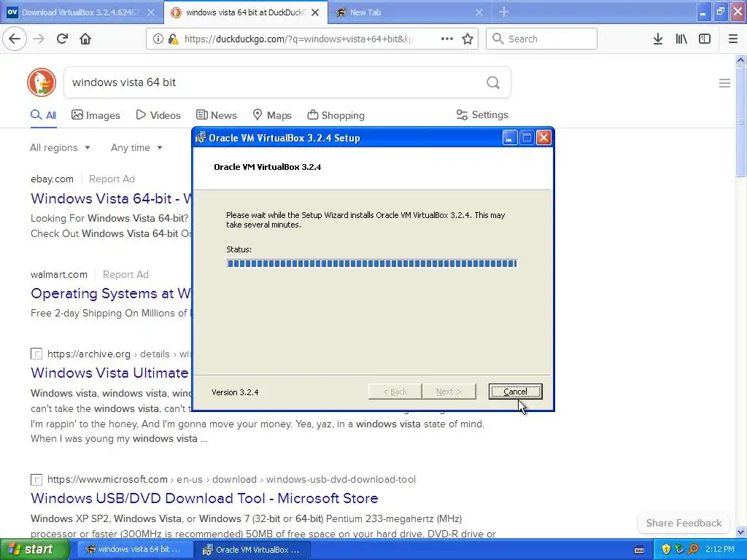This screenshot has height=560, width=747.
Task: Select the News search category
Action: point(216,115)
